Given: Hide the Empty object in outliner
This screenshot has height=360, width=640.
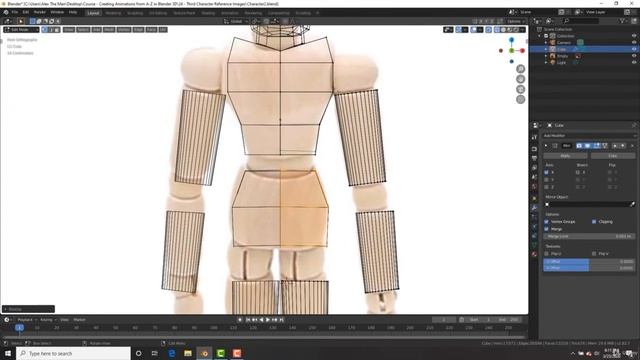Looking at the screenshot, I should click(x=634, y=56).
